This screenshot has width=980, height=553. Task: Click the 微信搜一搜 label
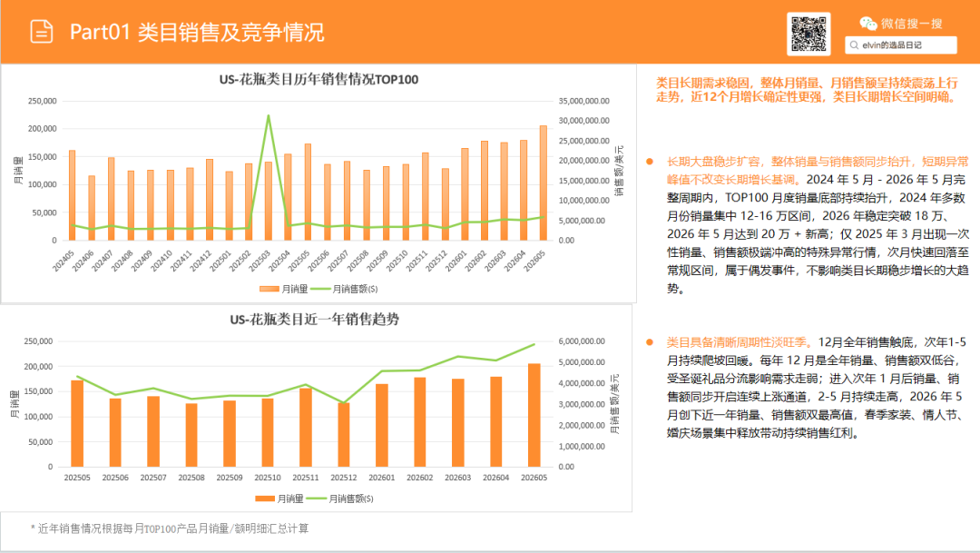click(x=911, y=24)
